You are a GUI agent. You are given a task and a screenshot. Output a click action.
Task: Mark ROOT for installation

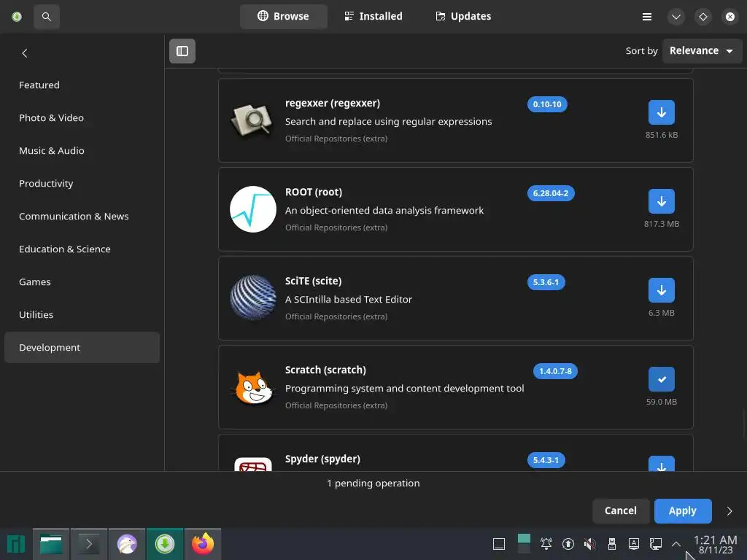(661, 201)
